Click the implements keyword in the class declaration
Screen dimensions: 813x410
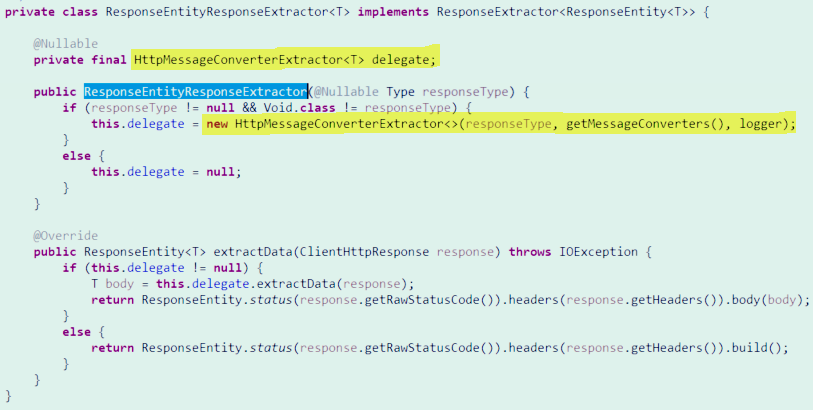pos(393,12)
